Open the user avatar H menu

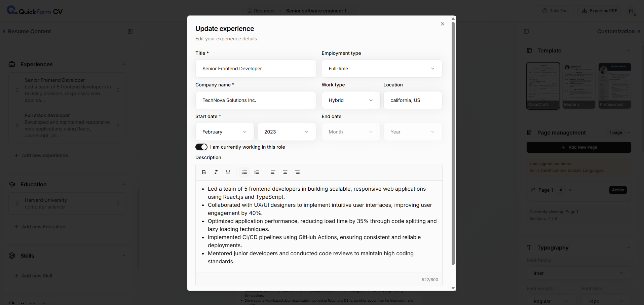(631, 11)
